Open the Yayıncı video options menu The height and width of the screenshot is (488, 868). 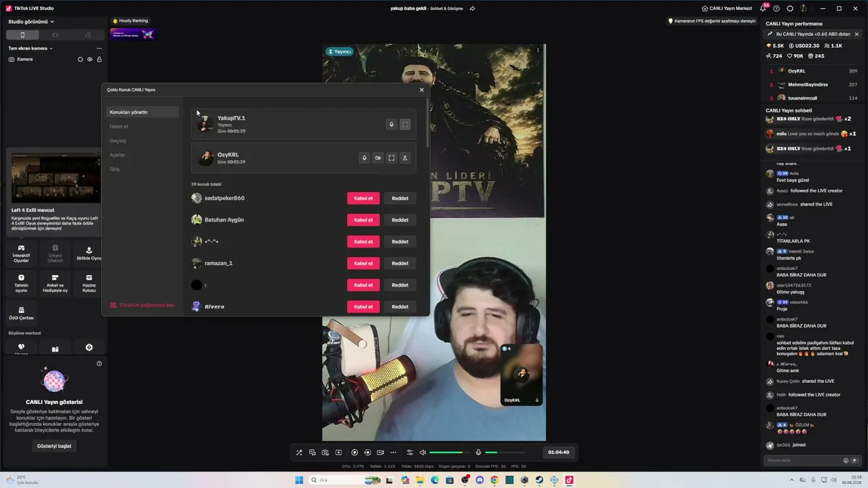click(538, 50)
